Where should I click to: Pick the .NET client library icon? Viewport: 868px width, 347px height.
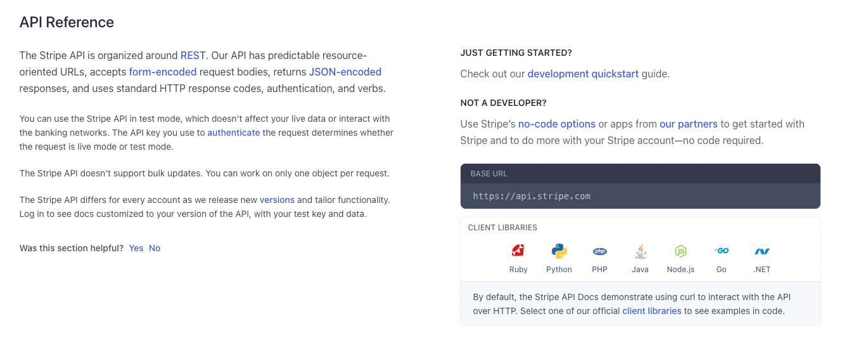[762, 251]
